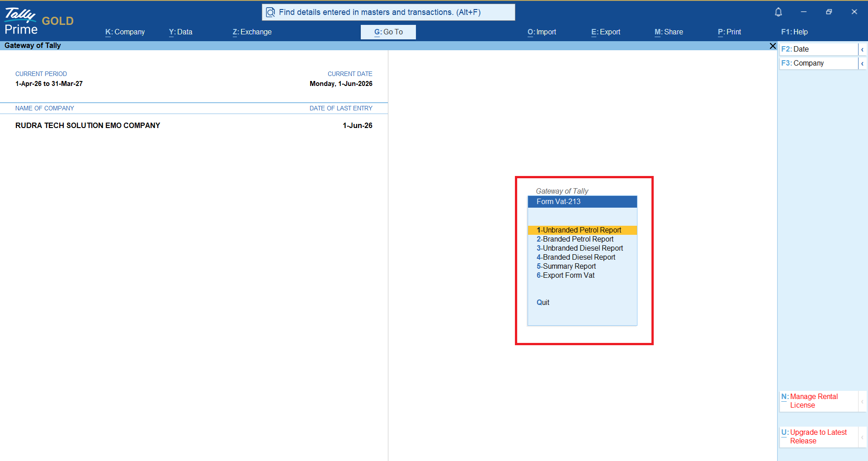Open the P: Print menu

click(x=729, y=32)
